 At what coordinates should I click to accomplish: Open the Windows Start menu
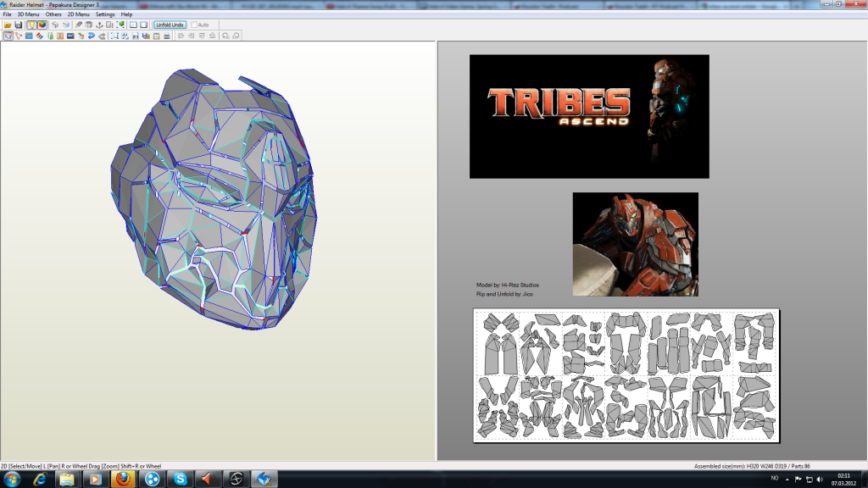pyautogui.click(x=12, y=480)
